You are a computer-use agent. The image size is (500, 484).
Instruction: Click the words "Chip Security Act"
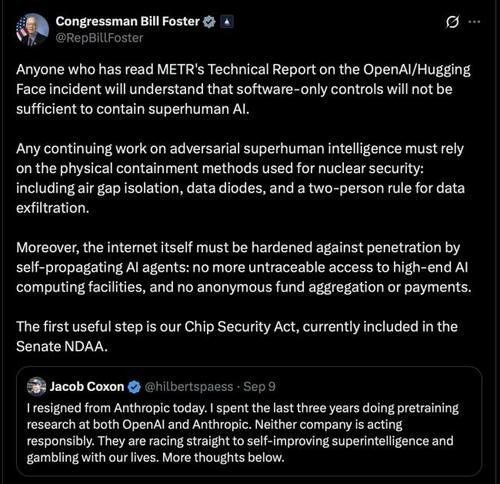(x=241, y=327)
